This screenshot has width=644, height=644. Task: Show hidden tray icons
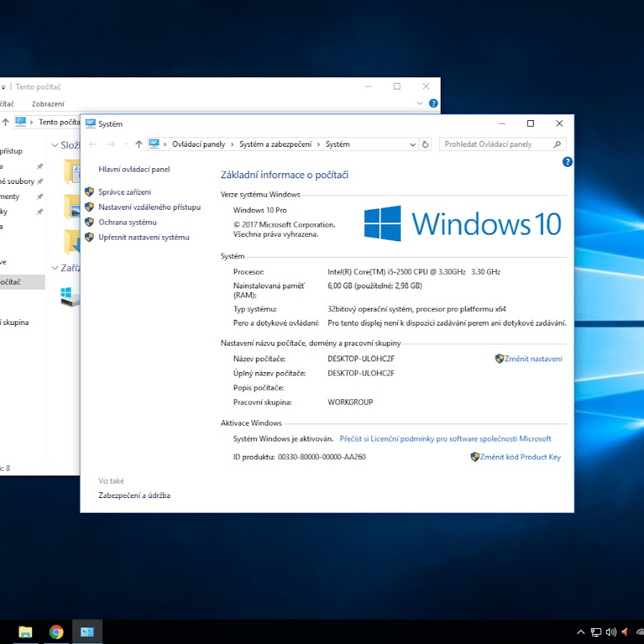click(x=581, y=632)
